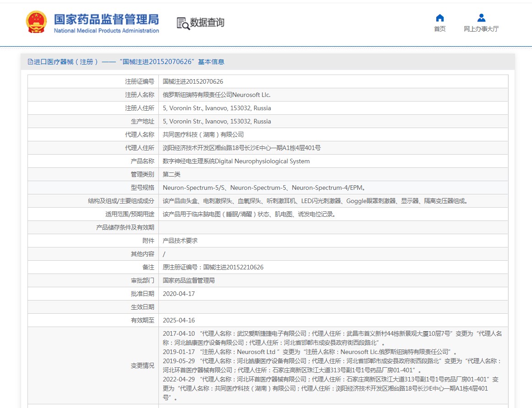Select the 2022-04-29 change record entry
The height and width of the screenshot is (408, 532).
[x=331, y=388]
